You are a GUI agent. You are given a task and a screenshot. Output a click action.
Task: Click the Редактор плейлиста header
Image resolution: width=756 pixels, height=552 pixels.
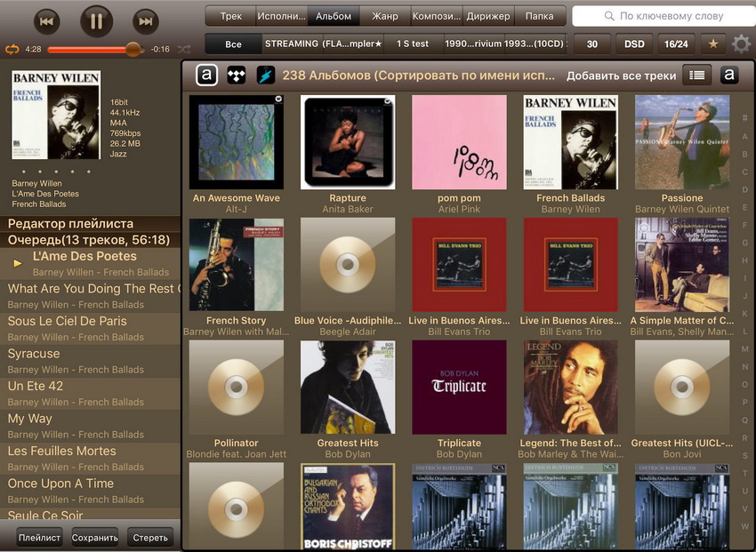[90, 223]
